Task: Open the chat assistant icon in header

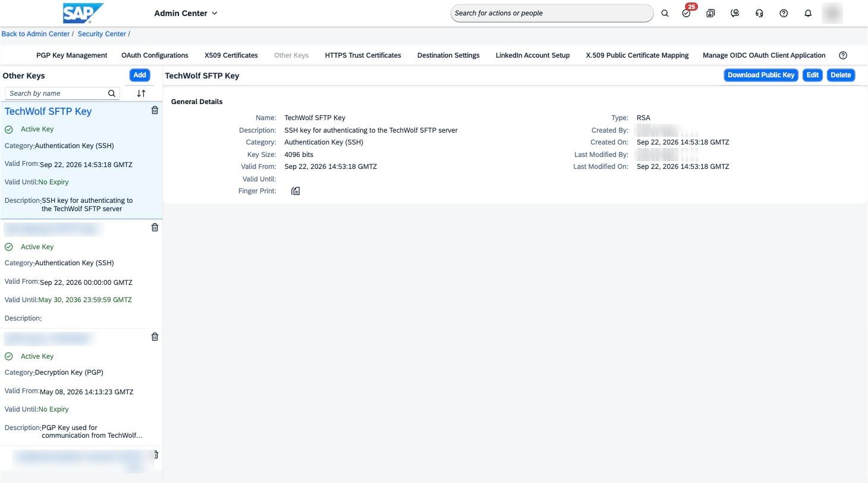Action: pyautogui.click(x=735, y=13)
